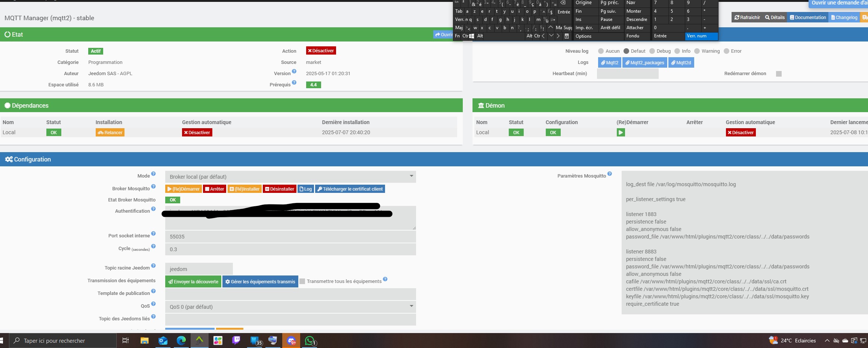The height and width of the screenshot is (348, 868).
Task: Click Envoyer la découverte button
Action: 193,281
